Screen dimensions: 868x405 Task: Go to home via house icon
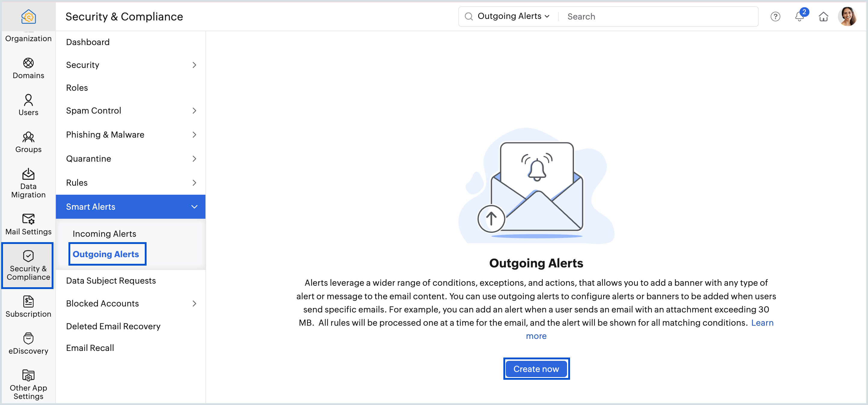click(x=823, y=17)
